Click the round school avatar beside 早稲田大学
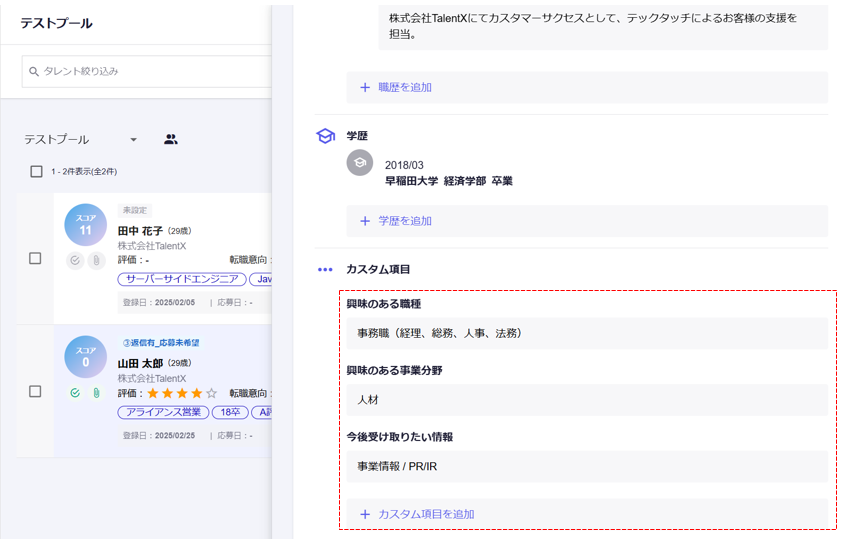 click(x=360, y=163)
